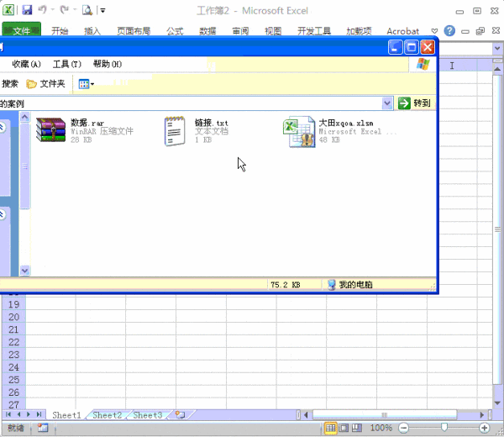The height and width of the screenshot is (437, 504).
Task: Save workbook with quick access Save icon
Action: (27, 10)
